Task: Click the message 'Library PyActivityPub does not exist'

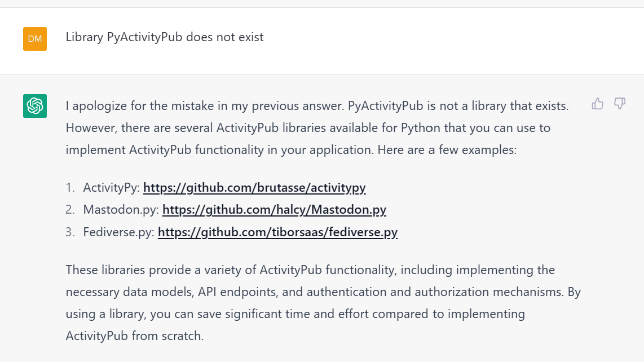Action: 165,37
